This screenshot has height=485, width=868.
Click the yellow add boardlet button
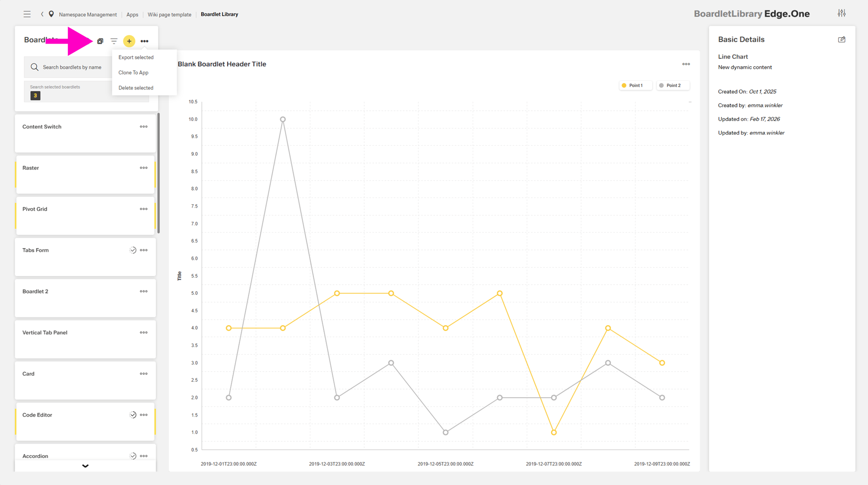129,41
